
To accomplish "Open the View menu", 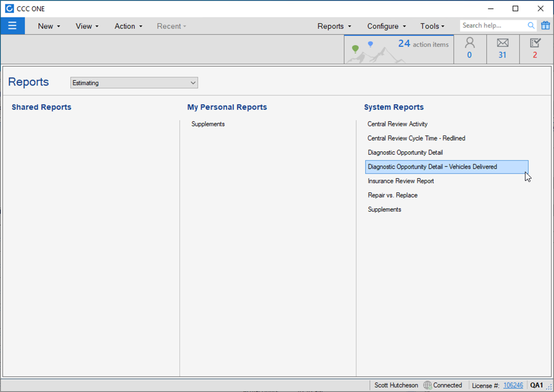I will 87,26.
